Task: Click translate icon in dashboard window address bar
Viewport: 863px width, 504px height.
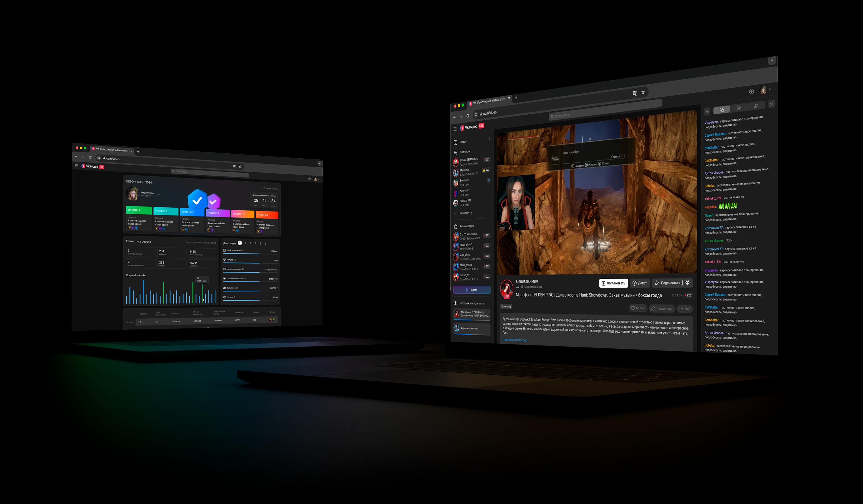Action: 235,166
